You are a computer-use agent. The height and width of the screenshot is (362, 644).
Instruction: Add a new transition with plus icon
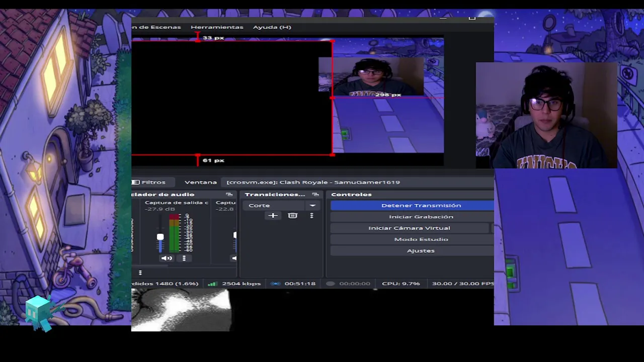coord(273,216)
